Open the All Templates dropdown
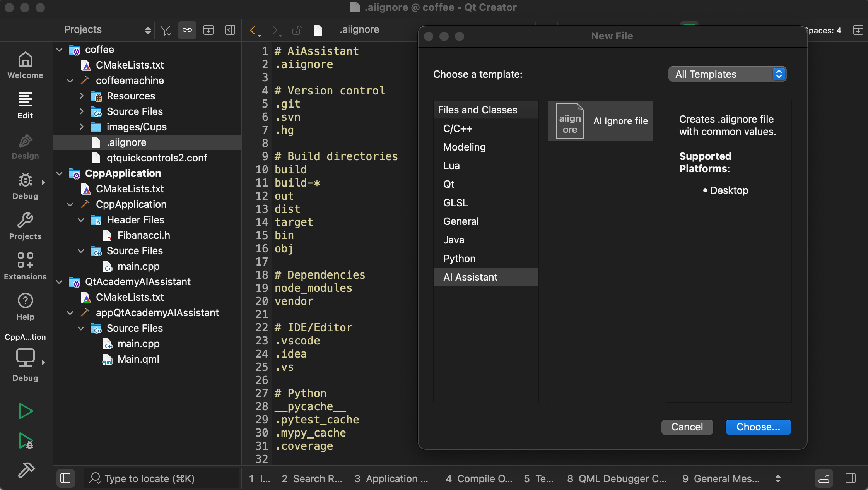The height and width of the screenshot is (490, 868). tap(726, 74)
